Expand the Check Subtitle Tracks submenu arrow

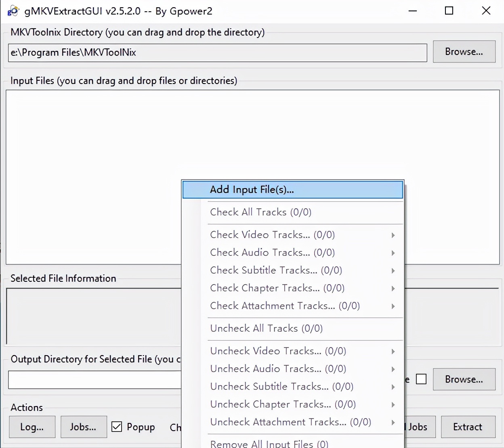[393, 270]
